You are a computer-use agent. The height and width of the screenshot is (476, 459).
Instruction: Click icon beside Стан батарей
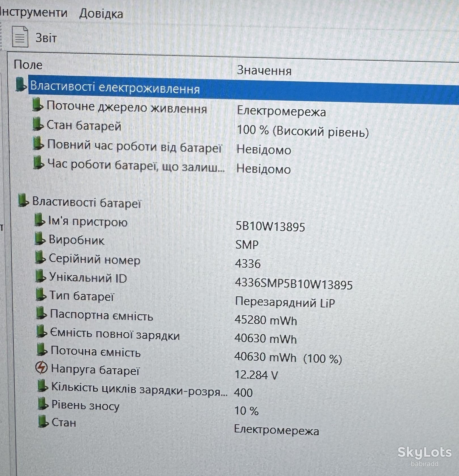coord(38,124)
